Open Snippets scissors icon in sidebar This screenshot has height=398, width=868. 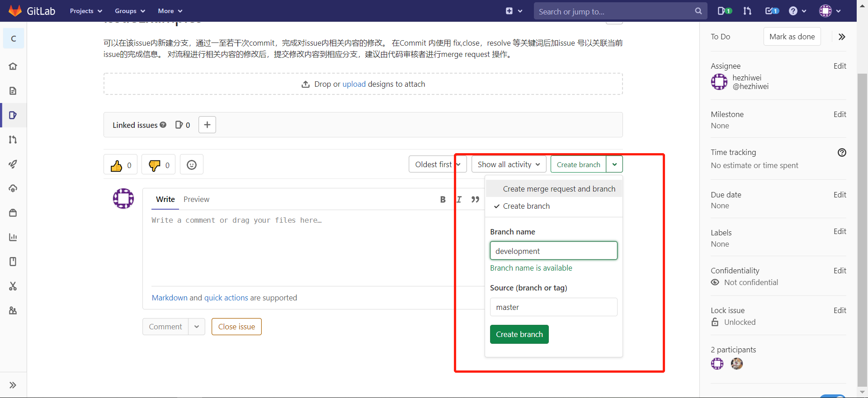point(13,286)
